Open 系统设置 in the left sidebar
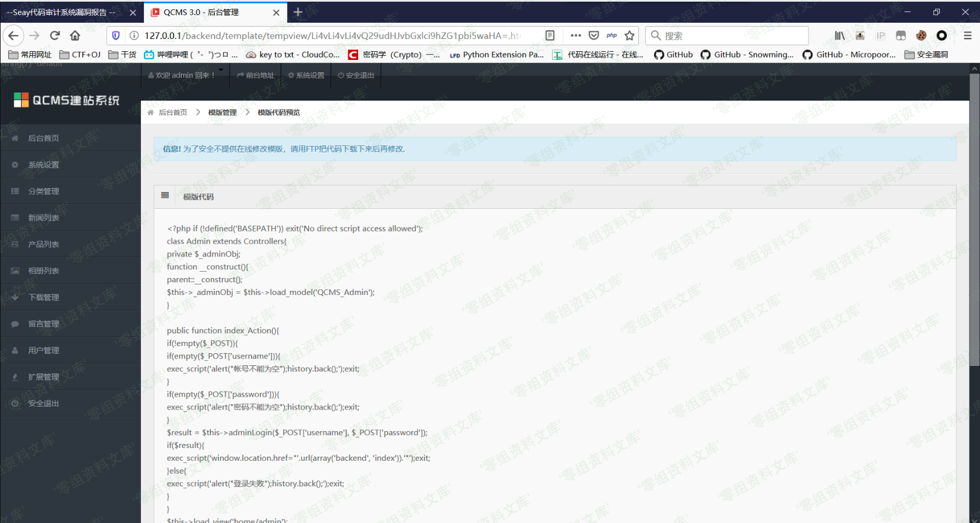 [x=44, y=165]
